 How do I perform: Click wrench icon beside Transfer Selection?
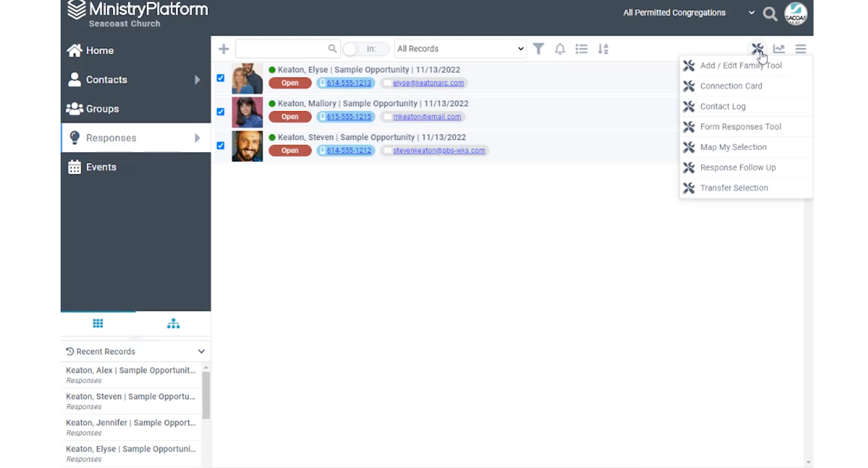[689, 188]
